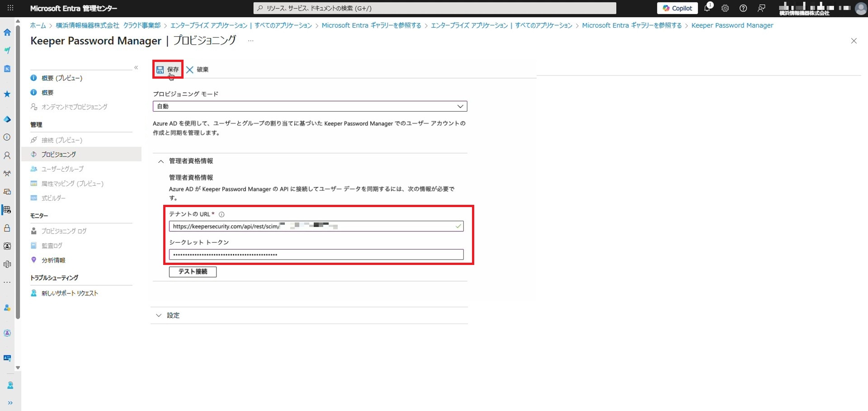Open the help question mark icon
The height and width of the screenshot is (411, 868).
[x=743, y=8]
